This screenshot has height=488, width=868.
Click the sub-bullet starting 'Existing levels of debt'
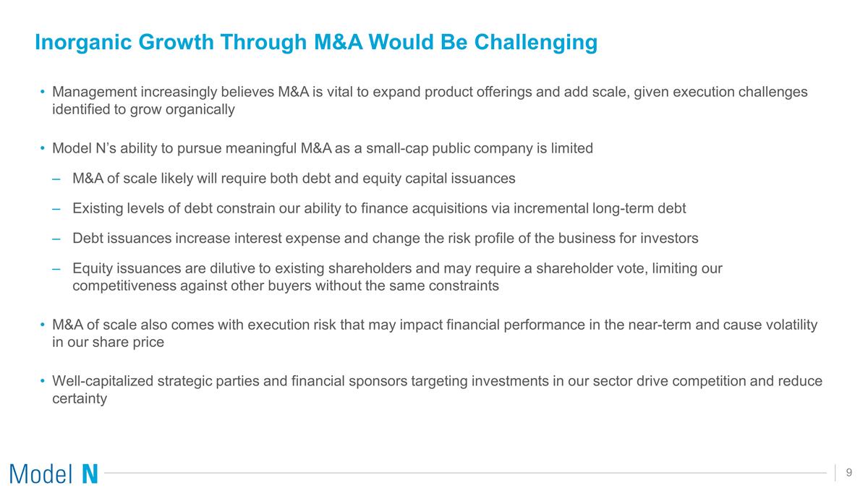click(379, 208)
